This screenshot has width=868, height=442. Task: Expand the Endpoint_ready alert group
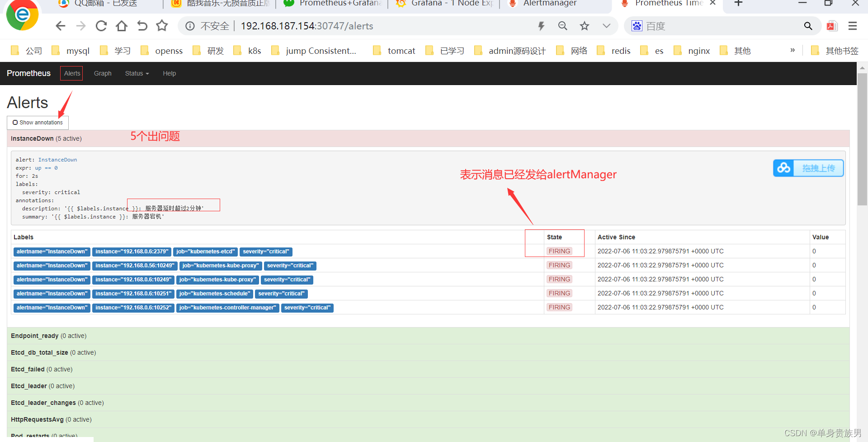click(x=428, y=336)
